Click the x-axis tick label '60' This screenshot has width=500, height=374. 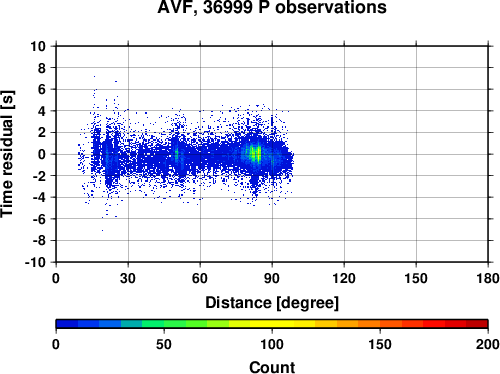point(200,278)
